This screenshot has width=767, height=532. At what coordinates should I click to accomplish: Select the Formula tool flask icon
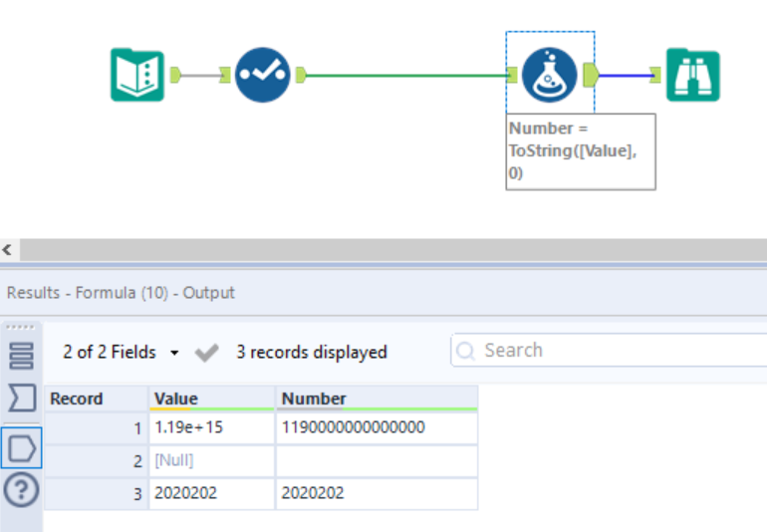(550, 75)
